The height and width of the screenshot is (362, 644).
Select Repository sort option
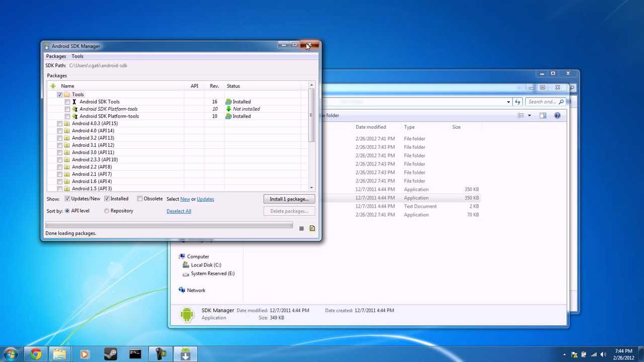click(x=107, y=211)
